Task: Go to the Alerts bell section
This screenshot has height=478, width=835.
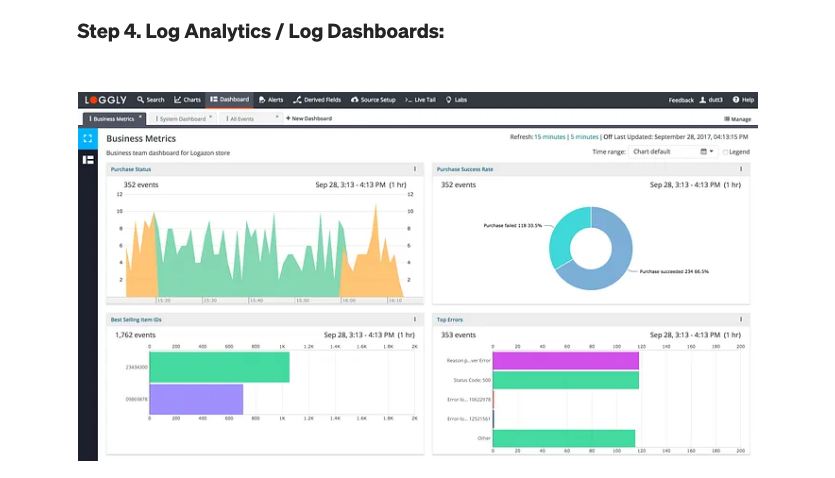Action: coord(270,100)
